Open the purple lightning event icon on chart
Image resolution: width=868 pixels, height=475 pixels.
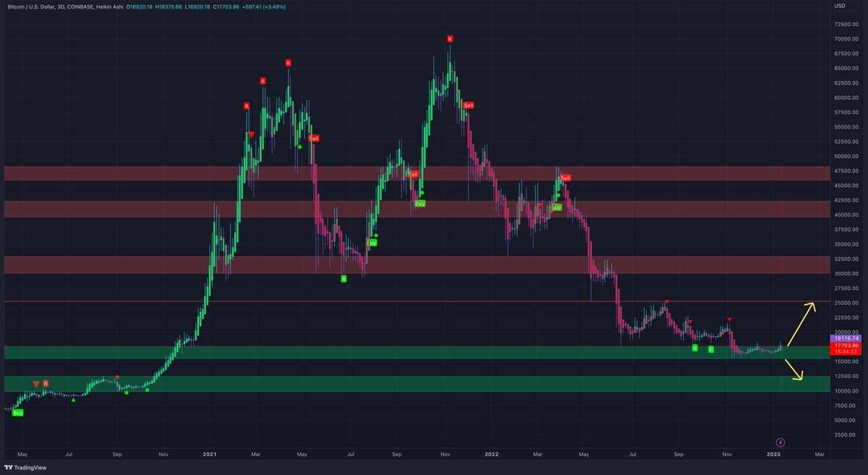(x=780, y=441)
